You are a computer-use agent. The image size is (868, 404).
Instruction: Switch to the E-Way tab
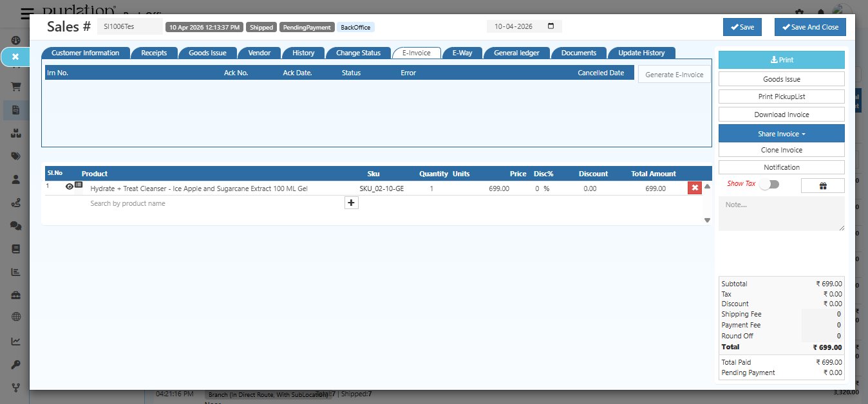[x=462, y=53]
